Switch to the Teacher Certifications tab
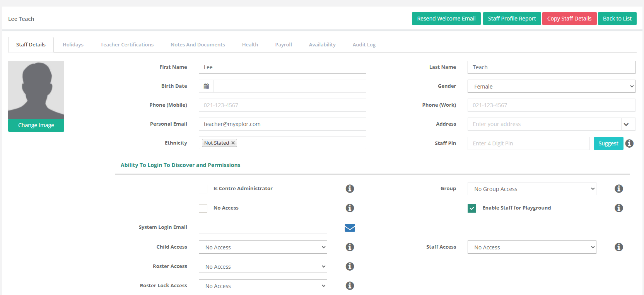Viewport: 644px width, 295px height. [127, 45]
